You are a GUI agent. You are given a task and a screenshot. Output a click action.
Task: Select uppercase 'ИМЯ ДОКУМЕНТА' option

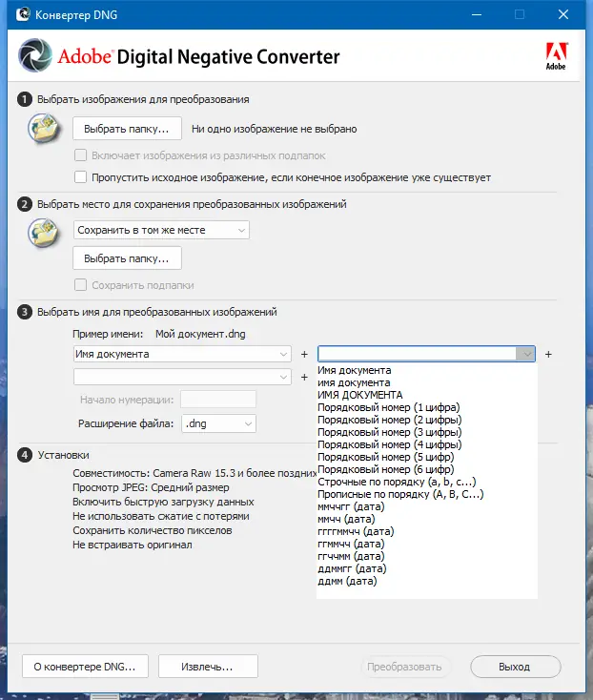(x=360, y=395)
